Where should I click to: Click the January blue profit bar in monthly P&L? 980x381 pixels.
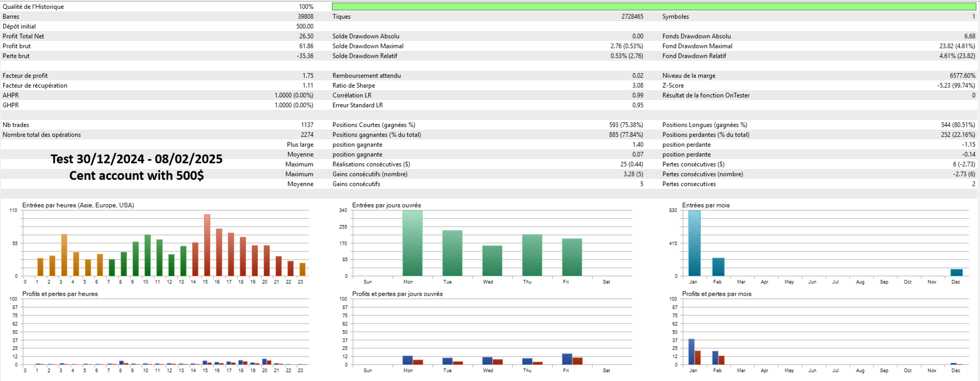[x=691, y=352]
